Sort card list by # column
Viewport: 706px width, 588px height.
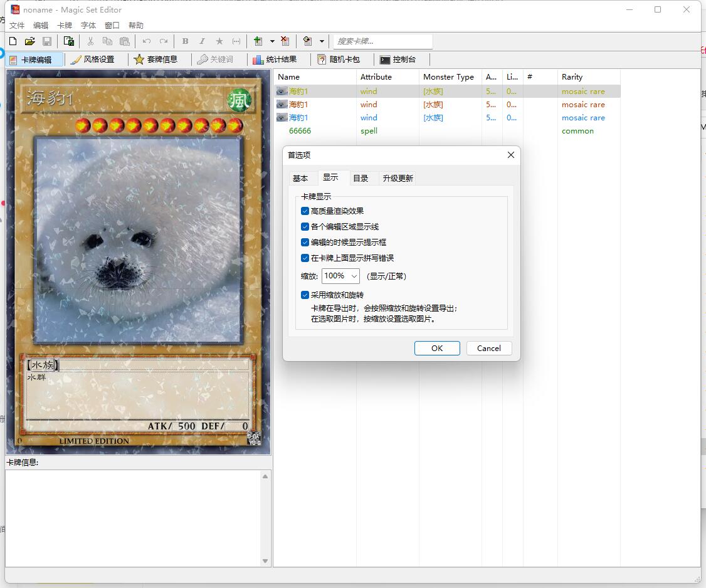coord(540,77)
